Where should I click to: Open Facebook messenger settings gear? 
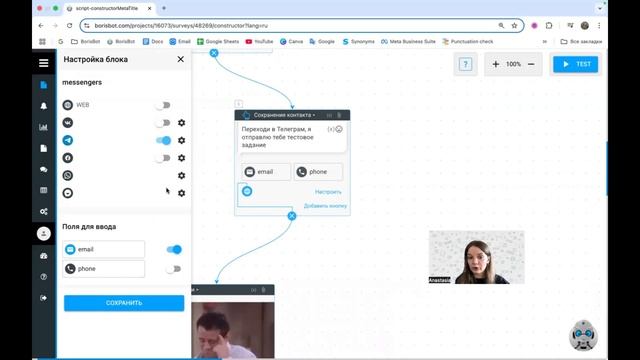(x=182, y=158)
